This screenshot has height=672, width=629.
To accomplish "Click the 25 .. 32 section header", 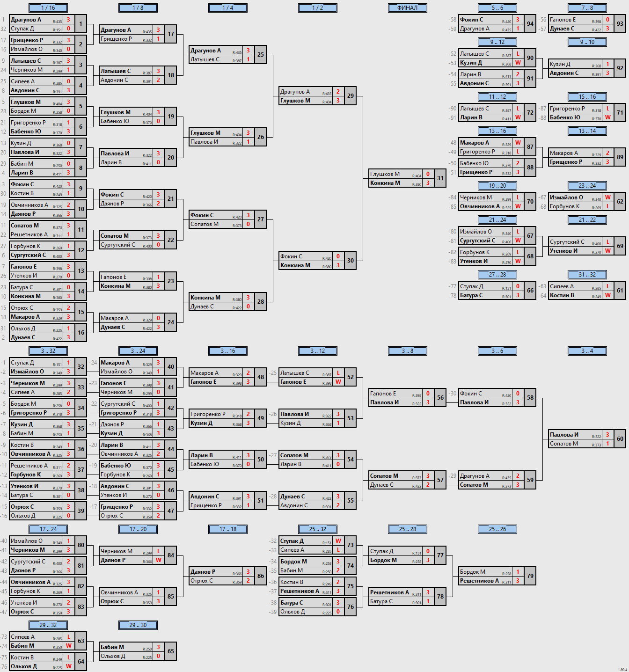I will 318,529.
